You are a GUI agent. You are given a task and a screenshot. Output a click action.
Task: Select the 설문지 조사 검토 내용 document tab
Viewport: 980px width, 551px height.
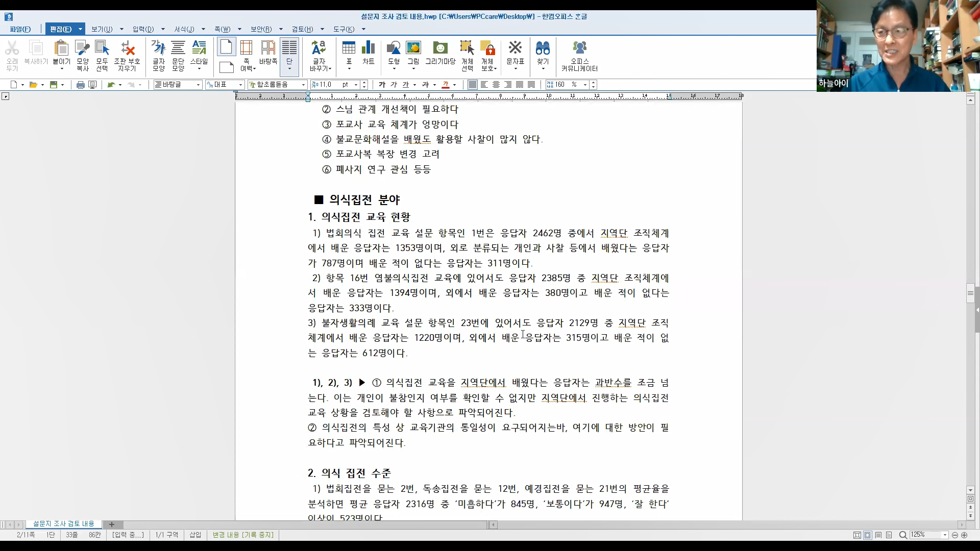point(64,524)
